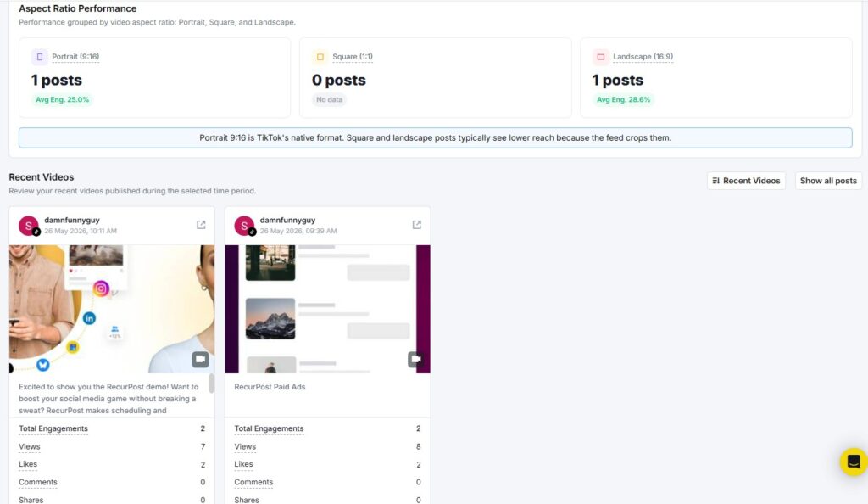Image resolution: width=868 pixels, height=504 pixels.
Task: Click Views label on RecurPost demo card
Action: coord(30,446)
